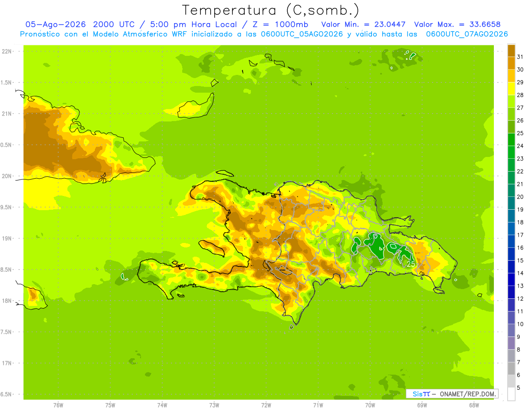The image size is (532, 411).
Task: Pick the blue segment between 15 and 16
Action: click(511, 254)
